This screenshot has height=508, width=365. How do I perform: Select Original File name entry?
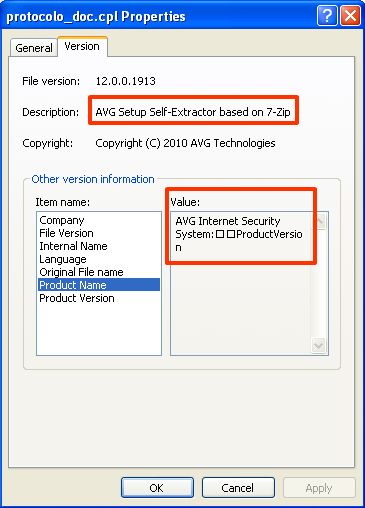[x=99, y=272]
